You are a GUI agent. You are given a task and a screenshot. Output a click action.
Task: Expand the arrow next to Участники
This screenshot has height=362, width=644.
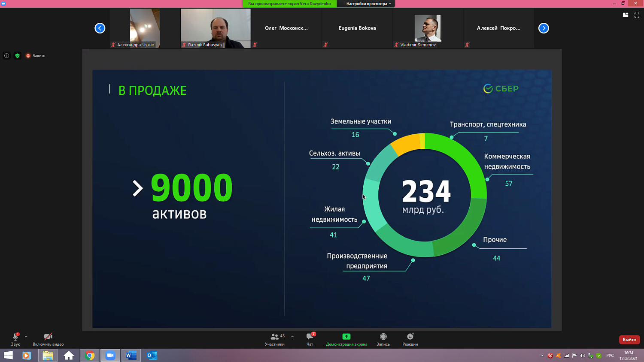[x=292, y=337]
